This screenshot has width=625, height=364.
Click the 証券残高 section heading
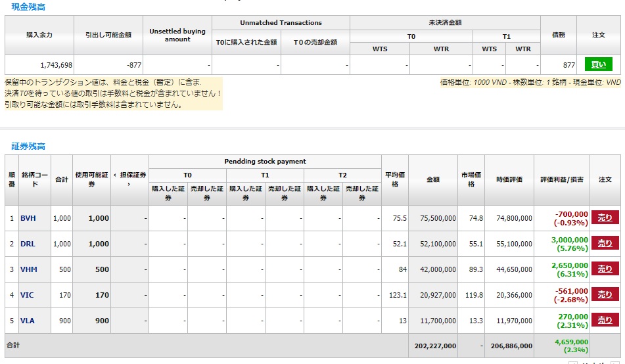[28, 146]
